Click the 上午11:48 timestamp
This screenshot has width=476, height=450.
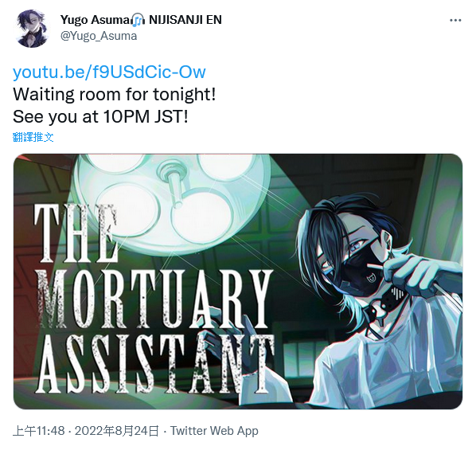point(39,431)
